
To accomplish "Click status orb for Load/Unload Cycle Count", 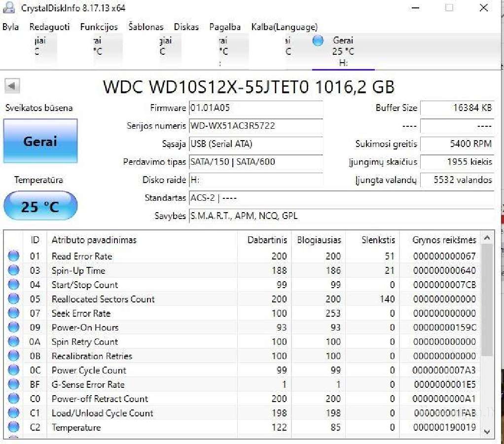I will (13, 413).
